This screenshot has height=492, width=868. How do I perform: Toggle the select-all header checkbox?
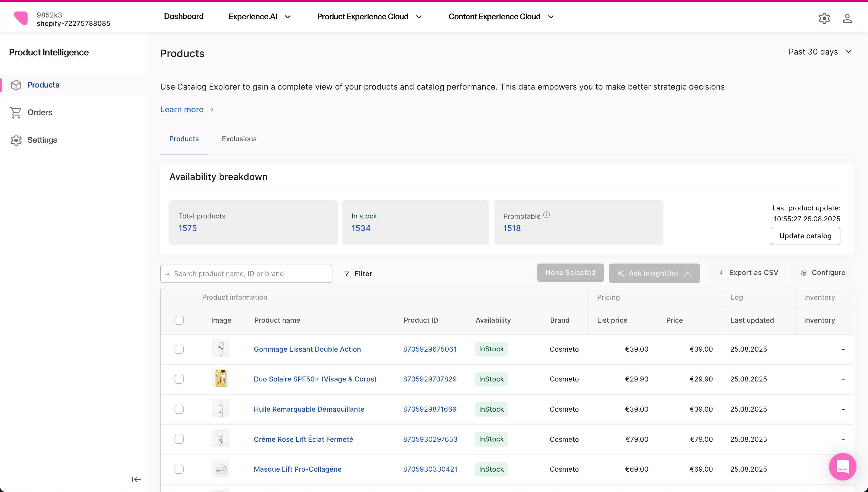tap(179, 320)
